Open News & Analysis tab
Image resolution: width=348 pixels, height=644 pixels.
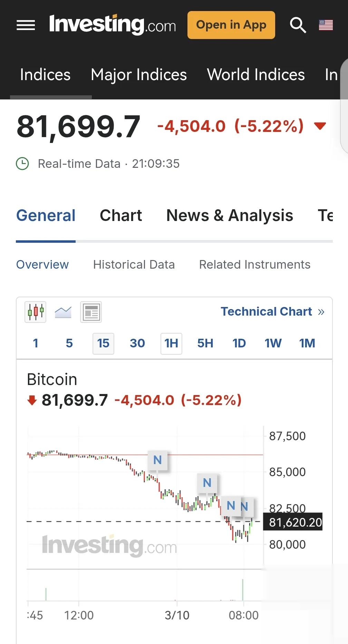click(230, 215)
